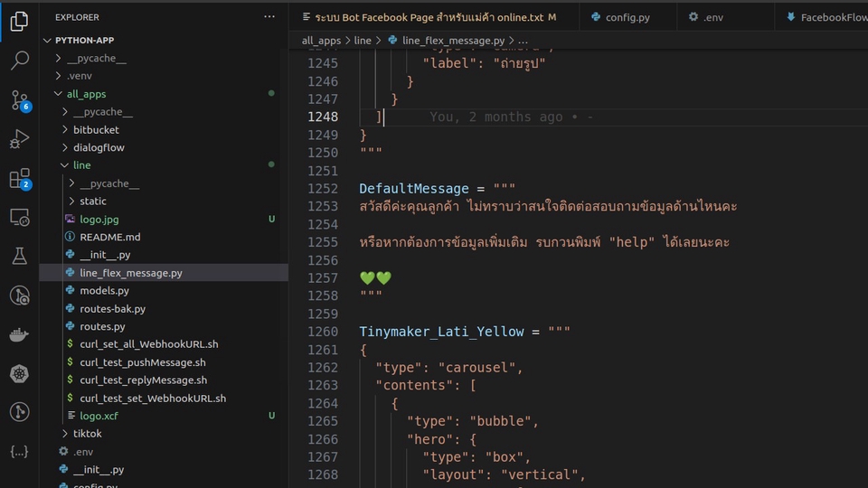This screenshot has width=868, height=488.
Task: Expand the static folder
Action: click(71, 201)
